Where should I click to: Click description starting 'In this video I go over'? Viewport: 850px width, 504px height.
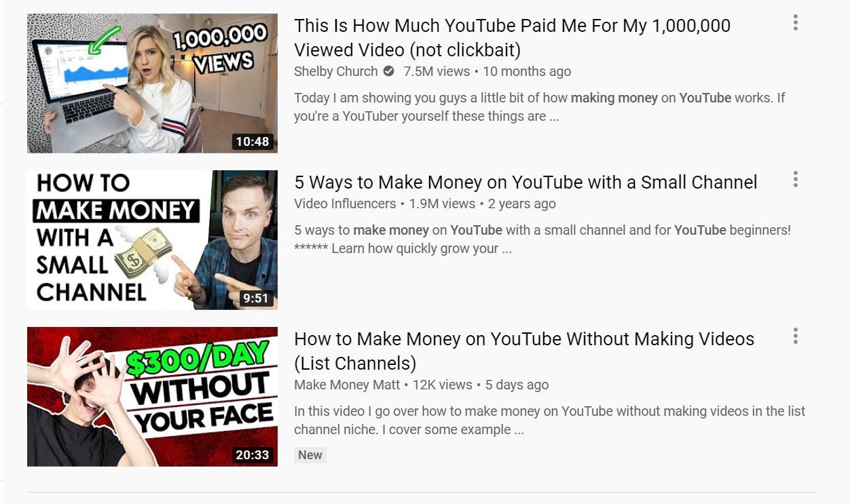550,421
